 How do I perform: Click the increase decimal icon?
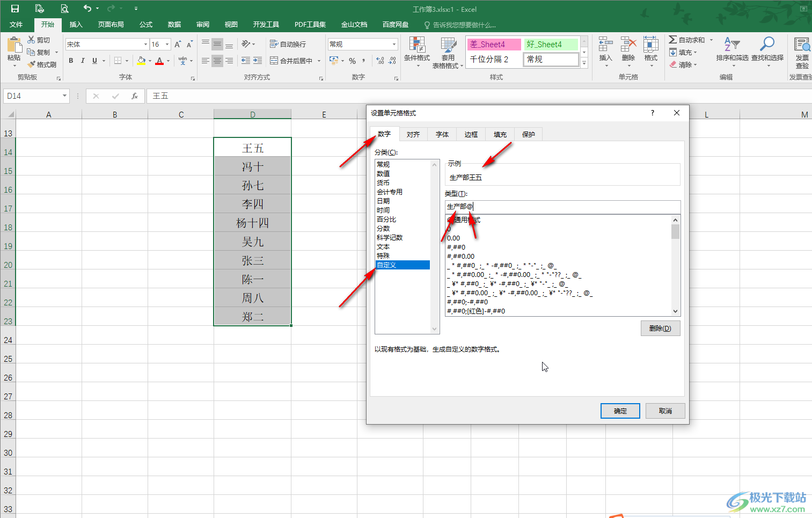[x=381, y=61]
